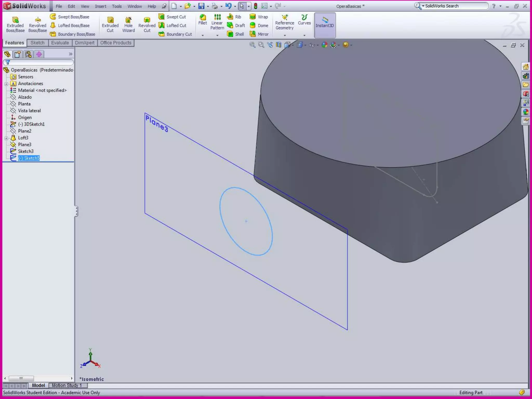Switch to the Sketch tab
The width and height of the screenshot is (532, 399).
(37, 43)
